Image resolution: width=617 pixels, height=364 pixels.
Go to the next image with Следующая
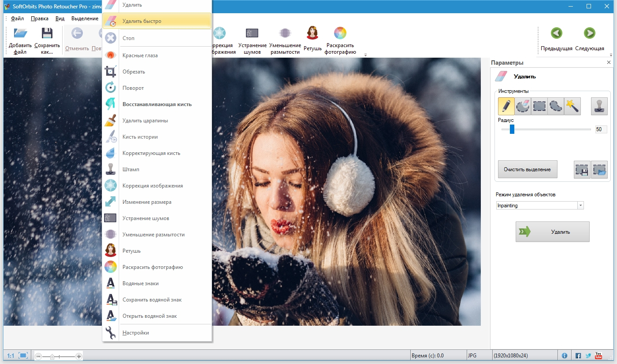coord(589,39)
